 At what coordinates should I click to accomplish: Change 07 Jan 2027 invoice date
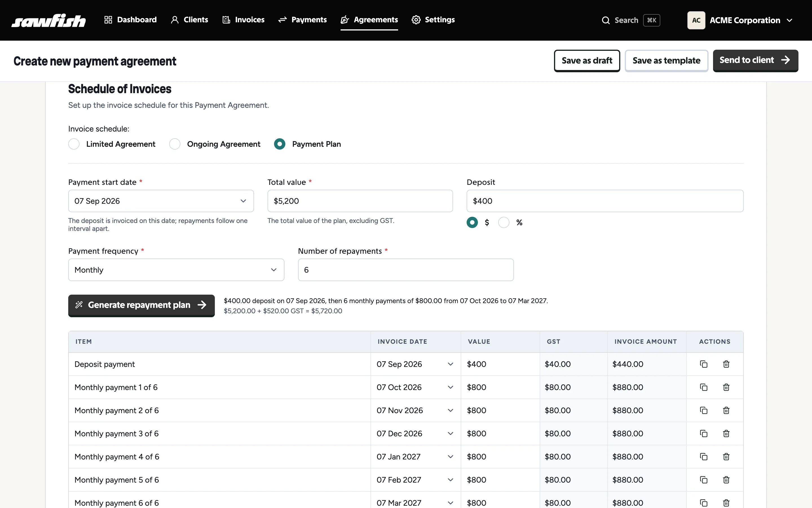416,457
